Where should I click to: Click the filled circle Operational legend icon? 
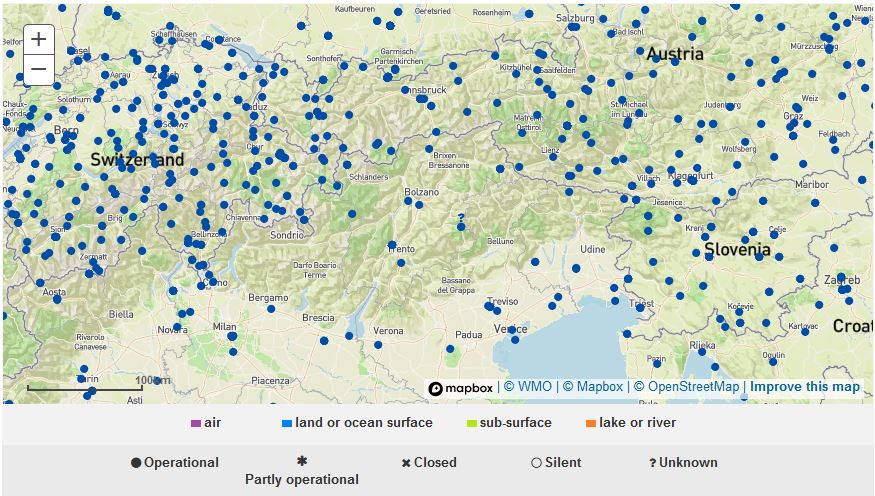[136, 463]
